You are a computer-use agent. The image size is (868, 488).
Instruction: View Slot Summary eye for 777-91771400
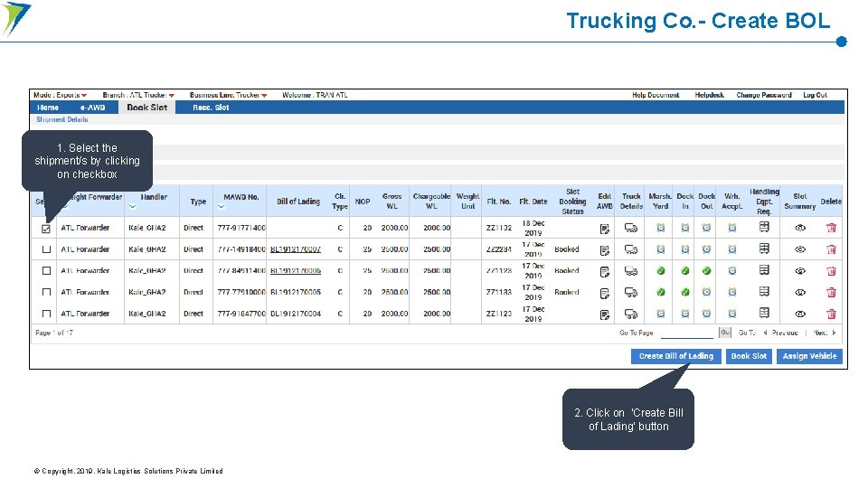tap(800, 228)
